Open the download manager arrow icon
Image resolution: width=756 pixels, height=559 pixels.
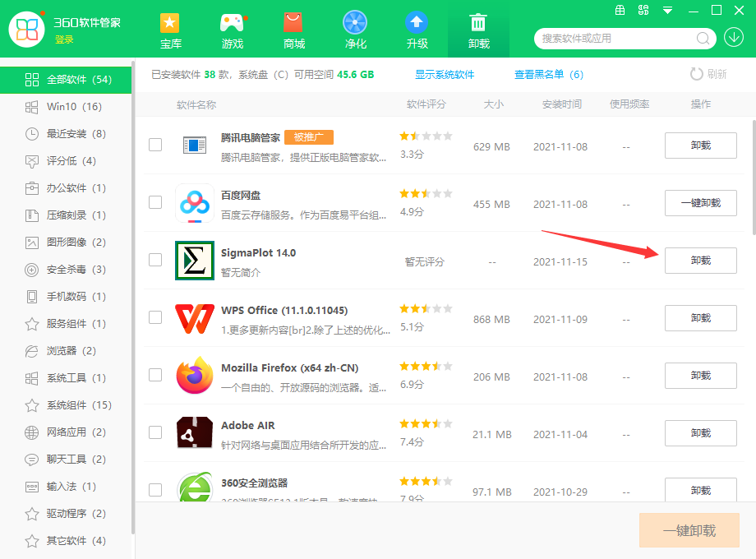(x=734, y=38)
